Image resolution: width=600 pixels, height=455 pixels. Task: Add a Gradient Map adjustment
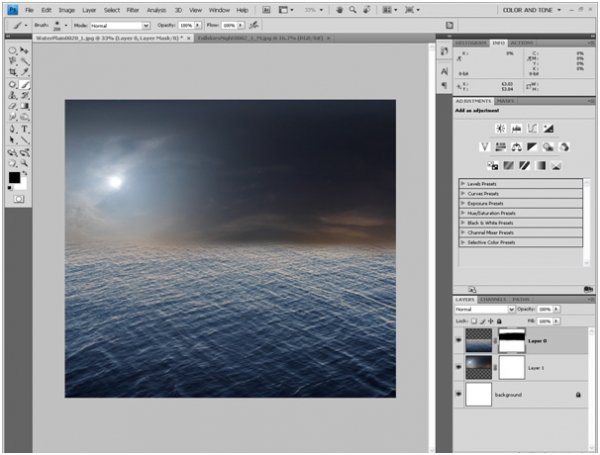point(540,166)
